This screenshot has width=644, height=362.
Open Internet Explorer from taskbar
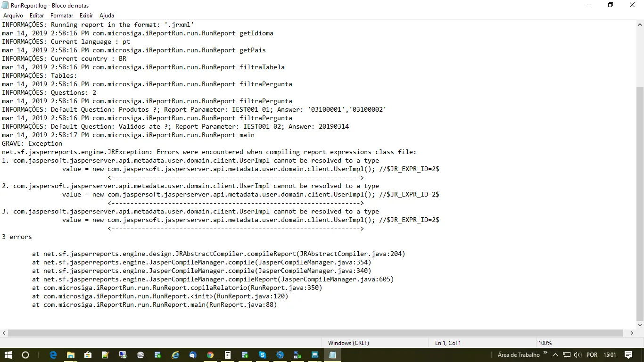(175, 355)
